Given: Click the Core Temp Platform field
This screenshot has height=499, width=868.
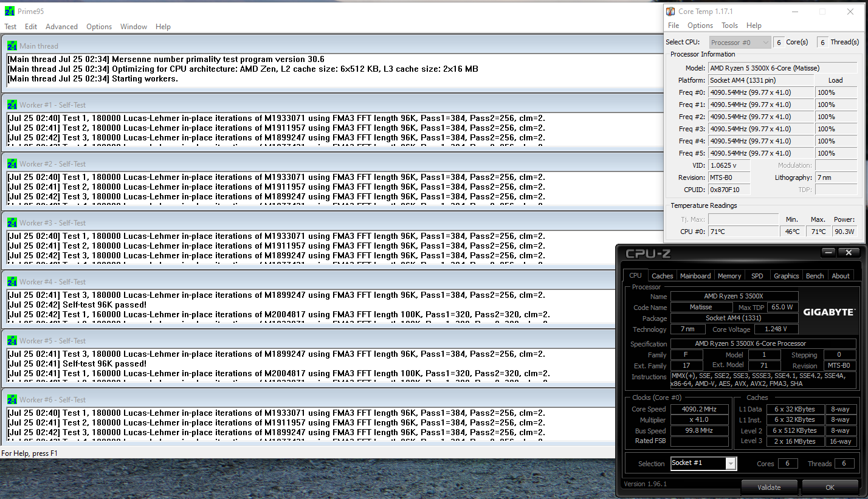Looking at the screenshot, I should click(761, 80).
